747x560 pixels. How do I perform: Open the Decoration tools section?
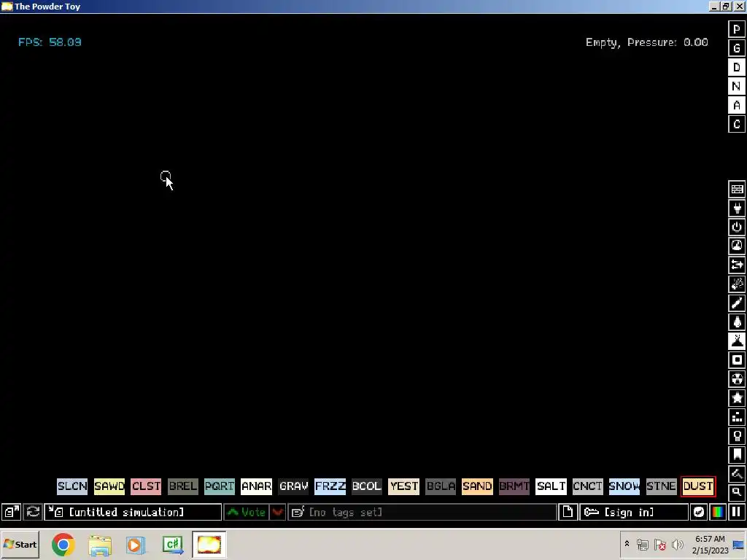pyautogui.click(x=737, y=474)
